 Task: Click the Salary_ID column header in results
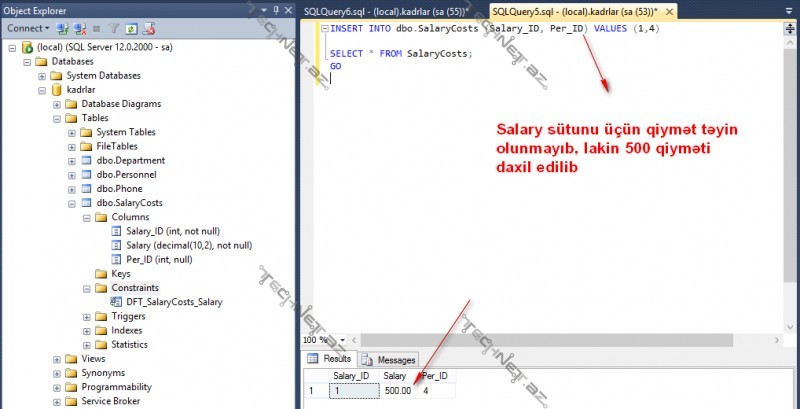click(351, 376)
